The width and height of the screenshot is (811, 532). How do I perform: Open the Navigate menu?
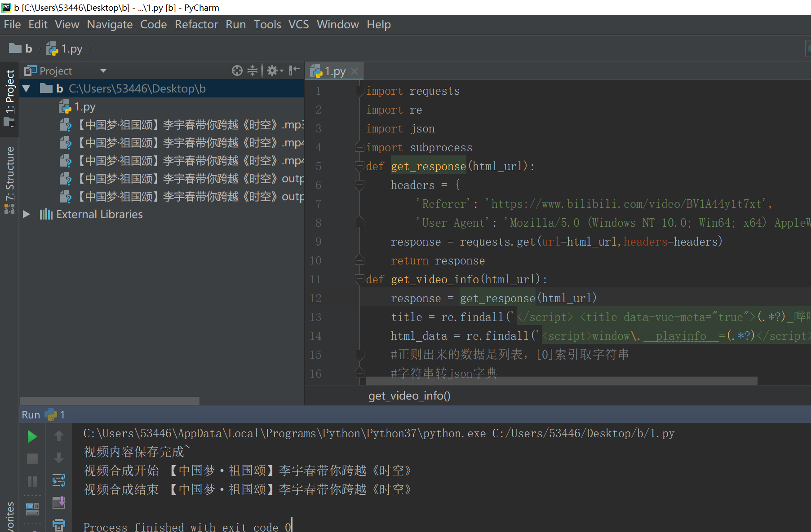pos(110,25)
